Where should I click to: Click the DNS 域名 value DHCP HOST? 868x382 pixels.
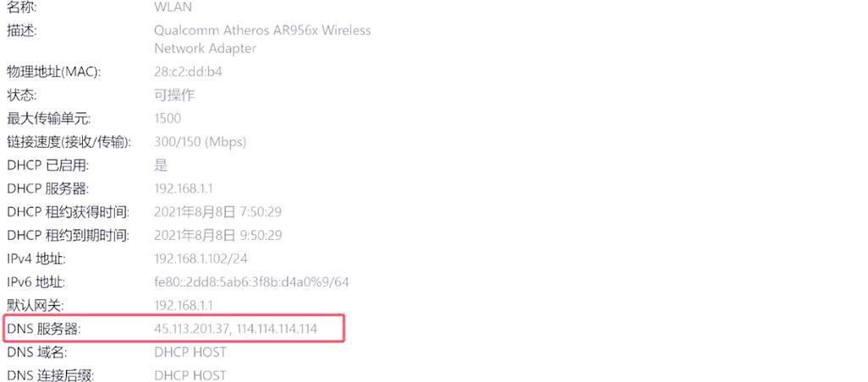[190, 352]
